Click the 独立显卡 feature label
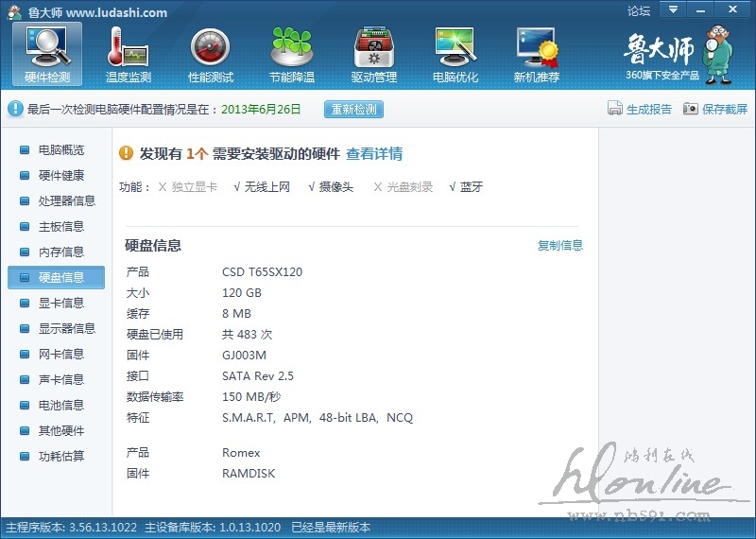Screen dimensions: 756x539 point(195,186)
